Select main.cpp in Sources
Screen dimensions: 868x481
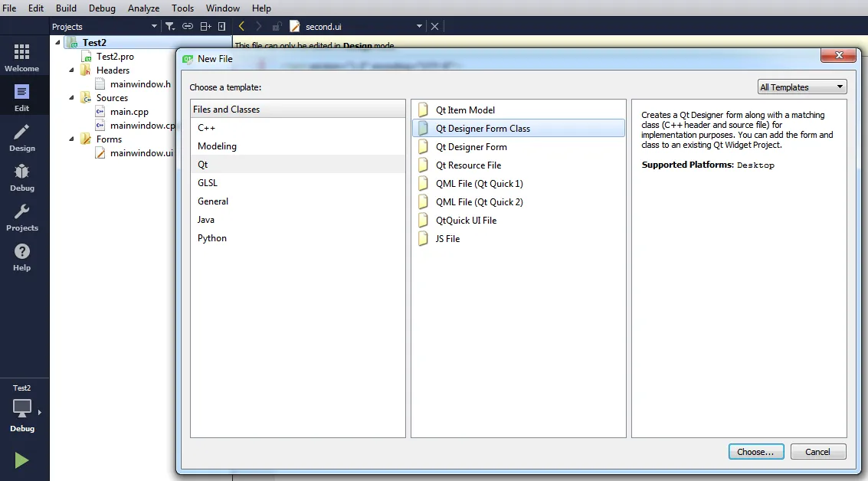pos(129,111)
